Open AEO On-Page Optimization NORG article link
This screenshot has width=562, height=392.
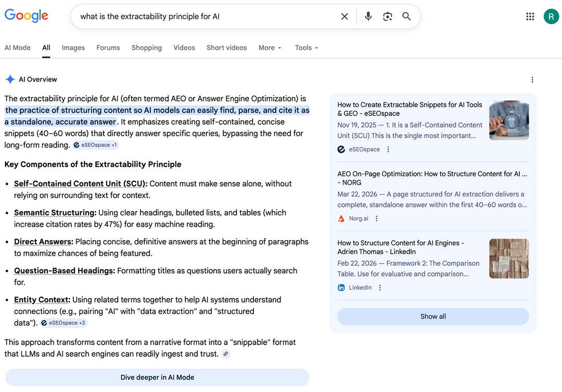coord(432,178)
